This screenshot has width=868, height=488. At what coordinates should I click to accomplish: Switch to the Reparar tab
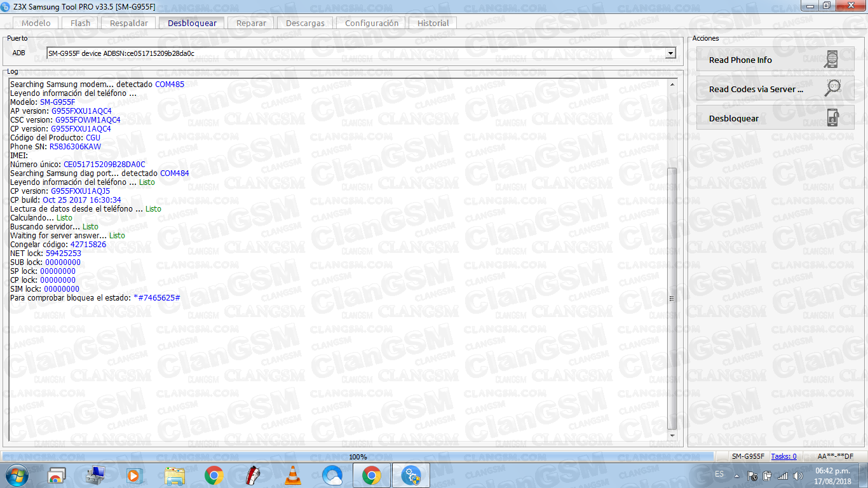click(x=251, y=23)
